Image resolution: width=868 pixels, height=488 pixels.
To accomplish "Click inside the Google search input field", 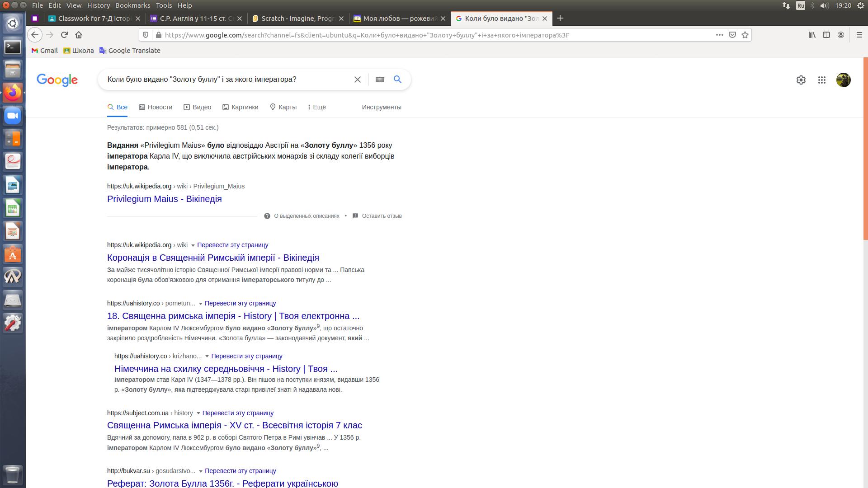I will click(226, 80).
